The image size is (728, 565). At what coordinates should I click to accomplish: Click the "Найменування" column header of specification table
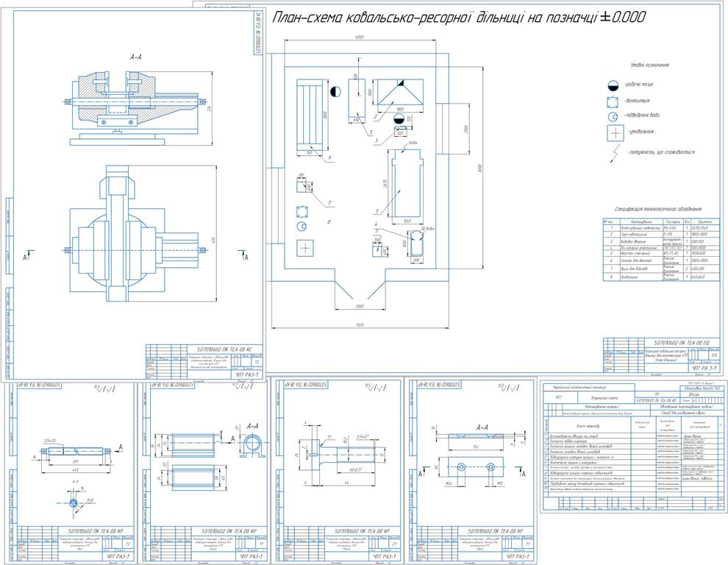tap(641, 221)
